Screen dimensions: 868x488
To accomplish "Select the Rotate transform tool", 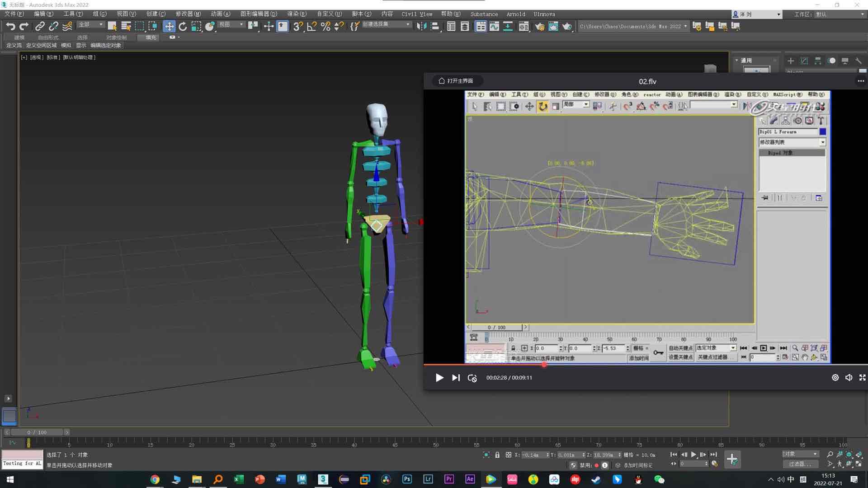I will 183,26.
